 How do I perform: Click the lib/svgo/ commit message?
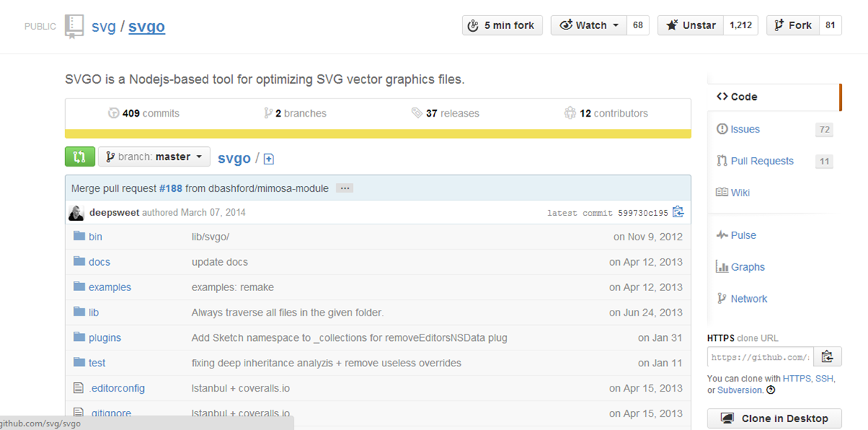pos(210,237)
